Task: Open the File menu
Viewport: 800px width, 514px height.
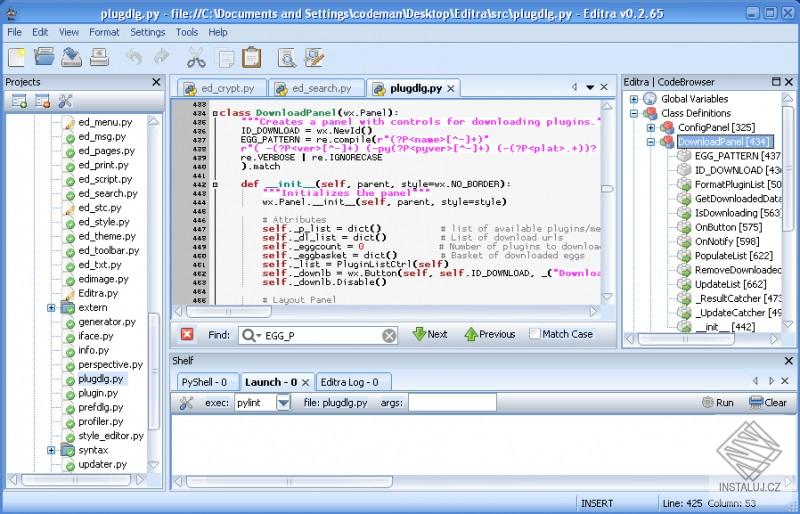Action: click(14, 32)
